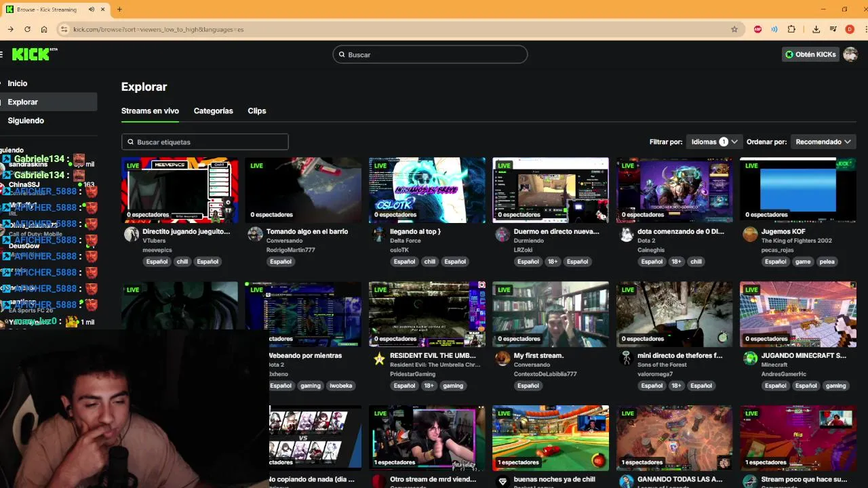Click the 'pelea' tag under Jugemos KOF
868x488 pixels.
(827, 262)
